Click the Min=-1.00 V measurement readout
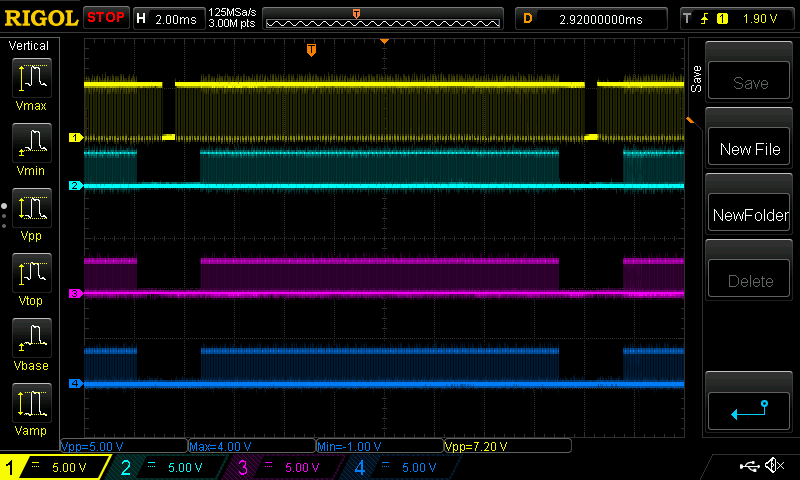800x480 pixels. (x=380, y=446)
